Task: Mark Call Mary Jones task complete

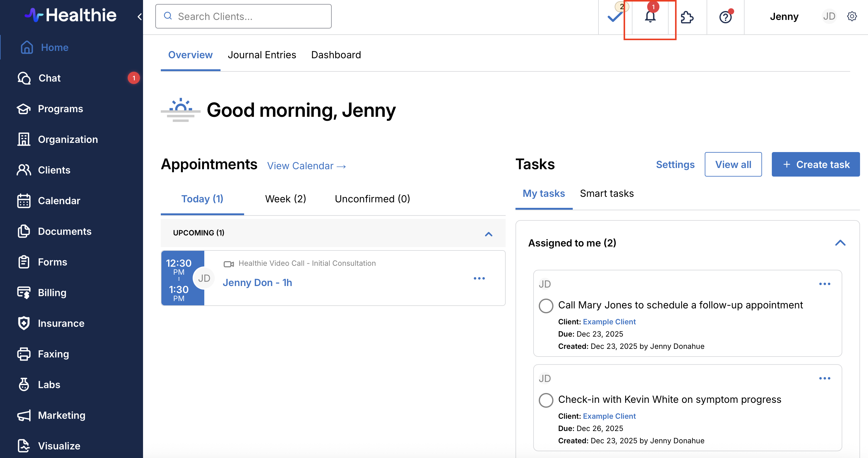Action: pyautogui.click(x=545, y=306)
